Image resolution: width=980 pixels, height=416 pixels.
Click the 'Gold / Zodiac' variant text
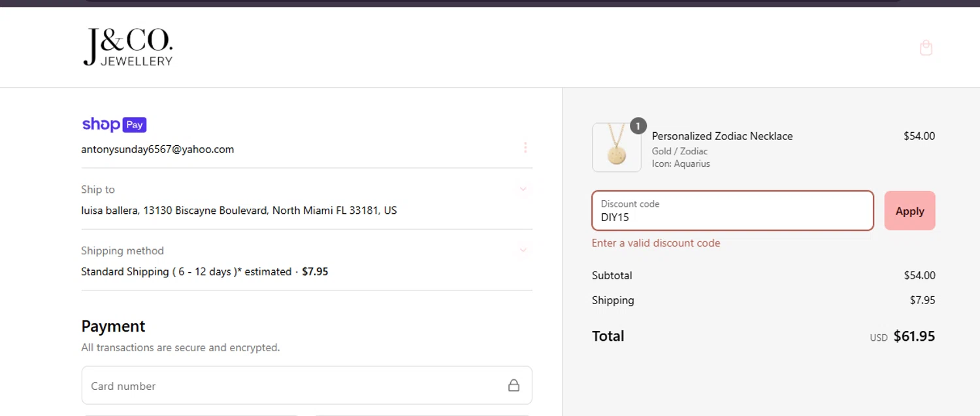click(679, 151)
